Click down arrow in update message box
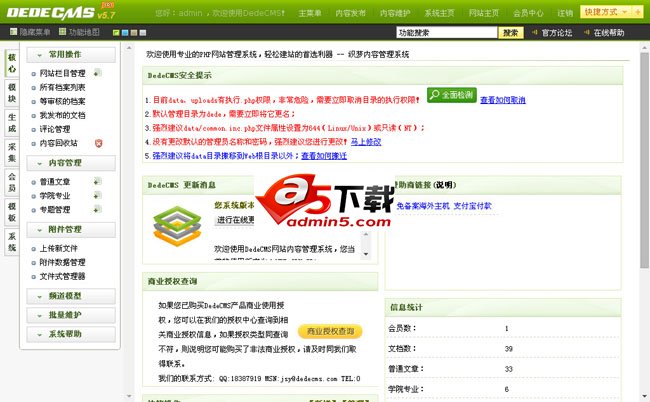 point(366,254)
